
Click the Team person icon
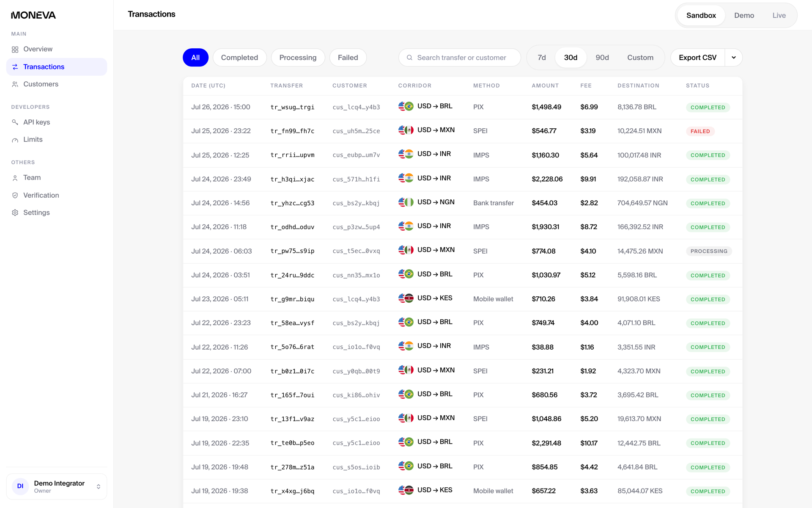[15, 178]
